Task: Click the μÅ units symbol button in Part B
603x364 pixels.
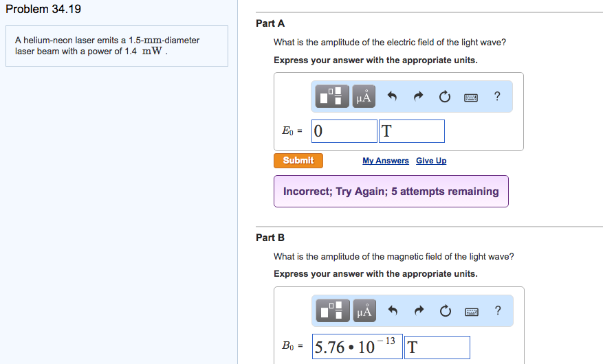Action: pos(364,311)
